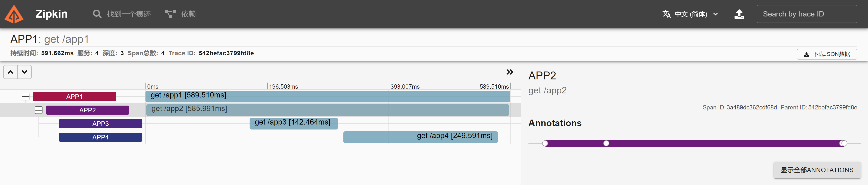The image size is (868, 185).
Task: Click the first annotation point on timeline
Action: (x=545, y=143)
